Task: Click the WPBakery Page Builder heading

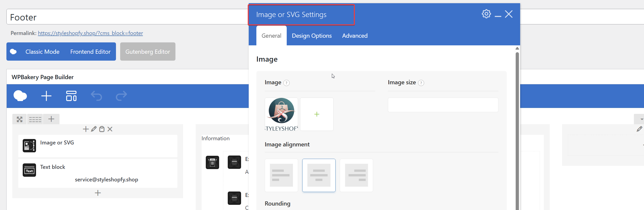Action: click(42, 77)
